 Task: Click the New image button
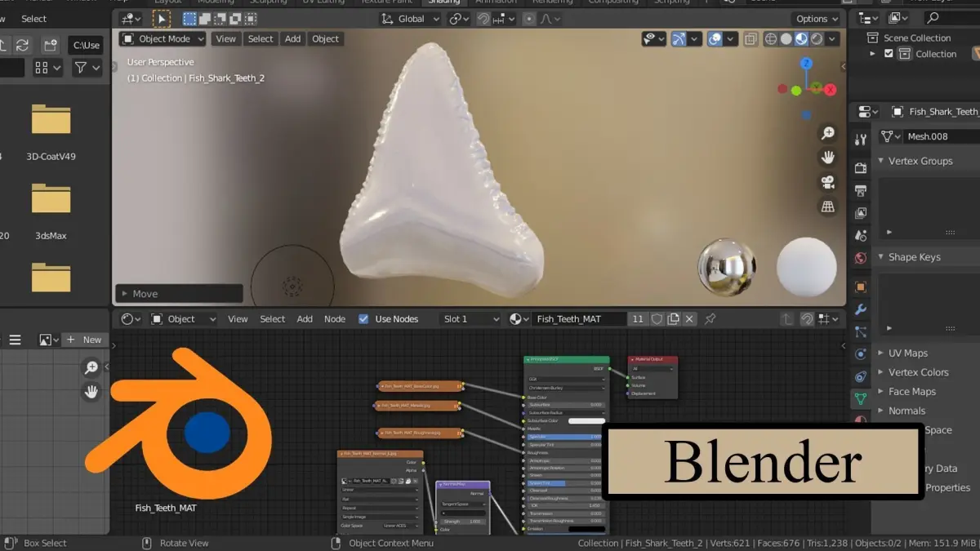coord(85,340)
